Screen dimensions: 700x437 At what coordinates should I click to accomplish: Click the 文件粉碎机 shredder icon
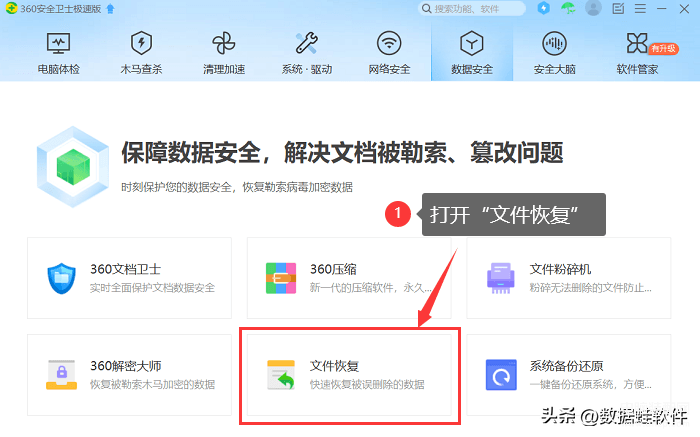(500, 278)
